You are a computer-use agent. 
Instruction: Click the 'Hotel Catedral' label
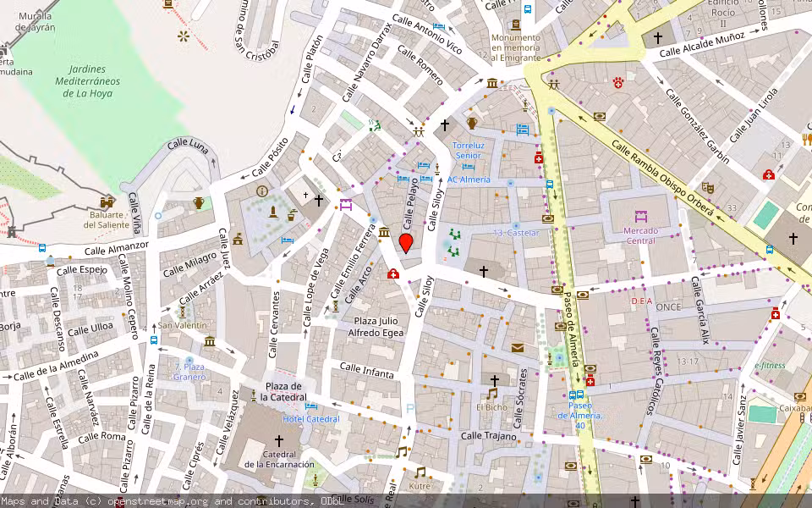[x=311, y=419]
